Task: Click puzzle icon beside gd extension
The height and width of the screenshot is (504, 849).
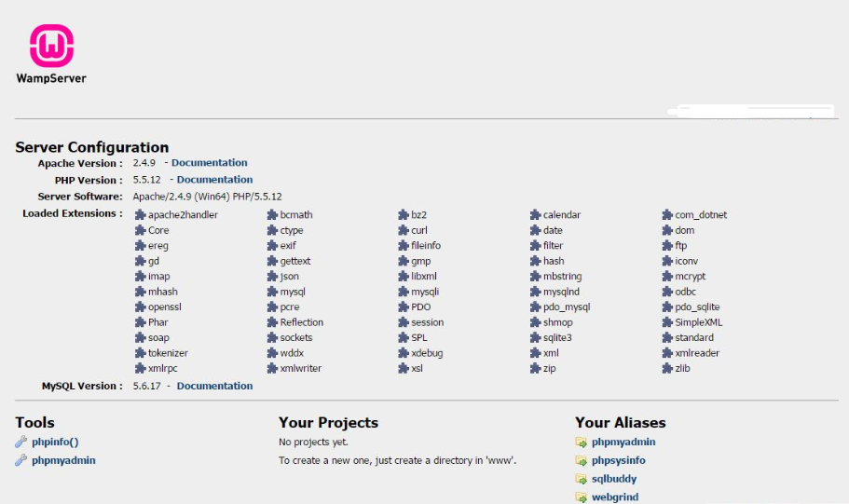Action: 140,261
